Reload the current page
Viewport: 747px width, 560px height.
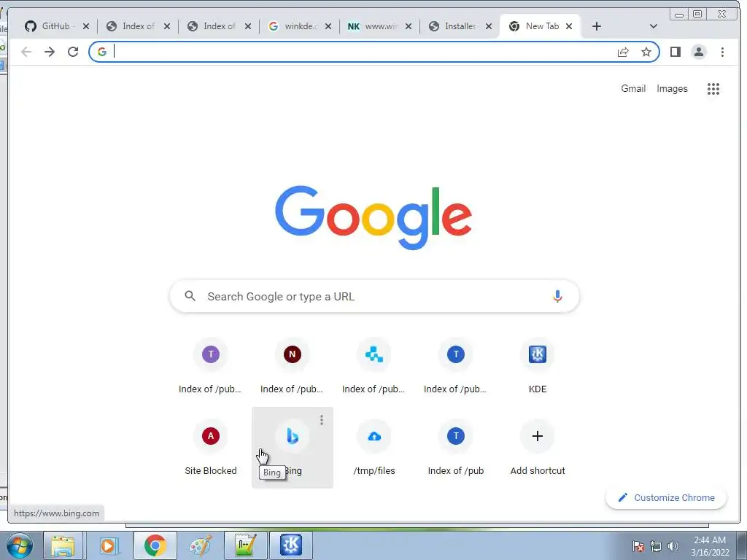tap(73, 52)
